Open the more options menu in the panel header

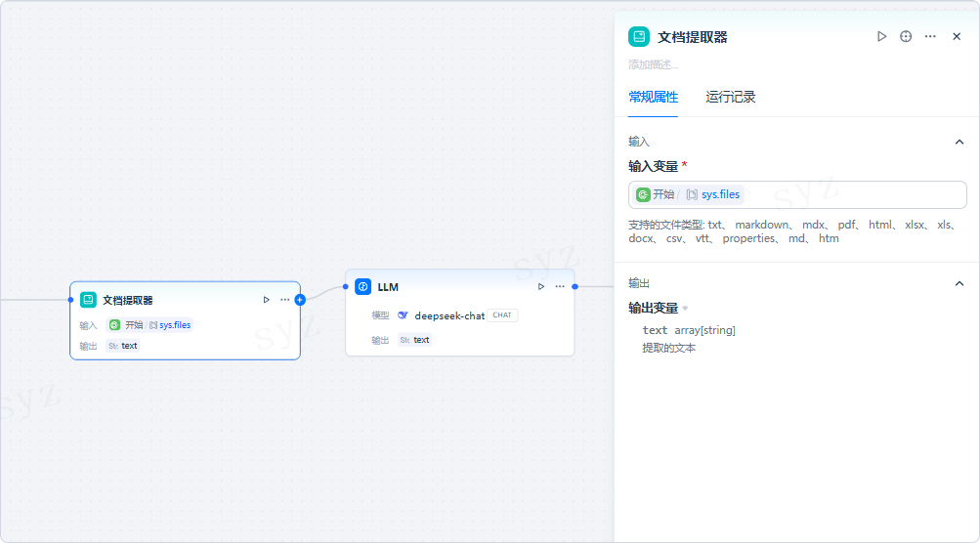(x=930, y=36)
